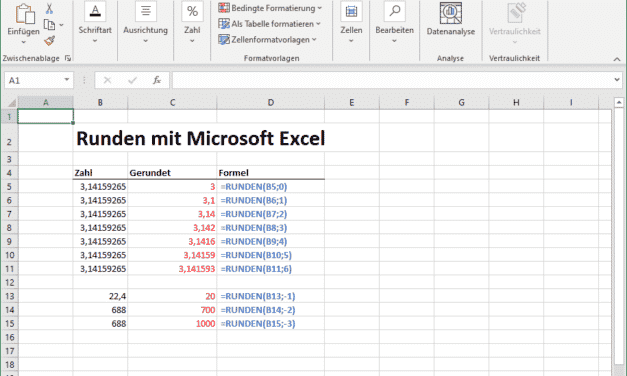This screenshot has width=627, height=376.
Task: Click the cancel X in formula bar
Action: click(107, 80)
